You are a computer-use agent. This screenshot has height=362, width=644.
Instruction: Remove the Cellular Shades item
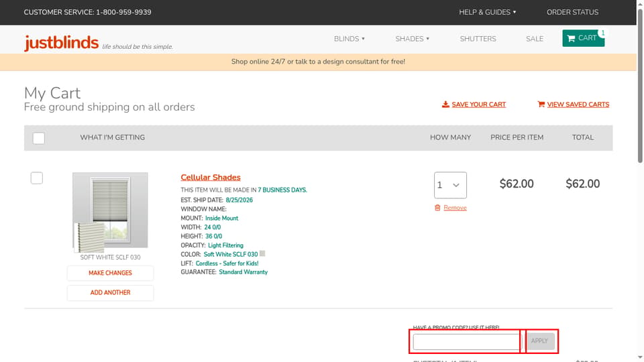tap(455, 208)
